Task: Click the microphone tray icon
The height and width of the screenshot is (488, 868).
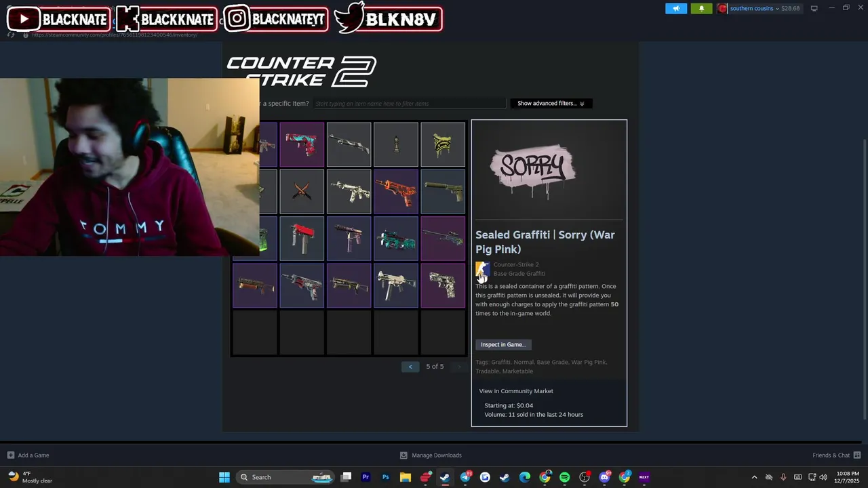Action: coord(783,477)
